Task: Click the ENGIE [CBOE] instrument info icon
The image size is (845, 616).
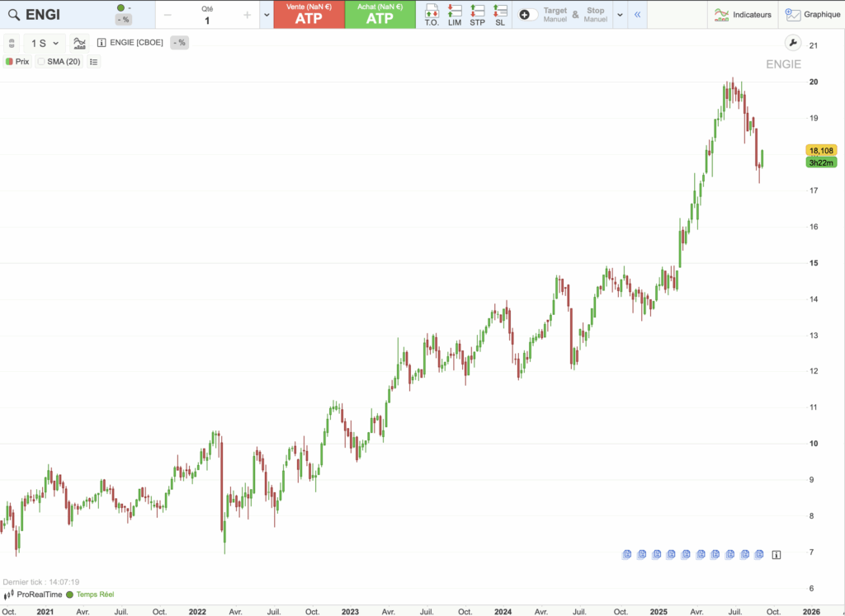Action: click(102, 42)
